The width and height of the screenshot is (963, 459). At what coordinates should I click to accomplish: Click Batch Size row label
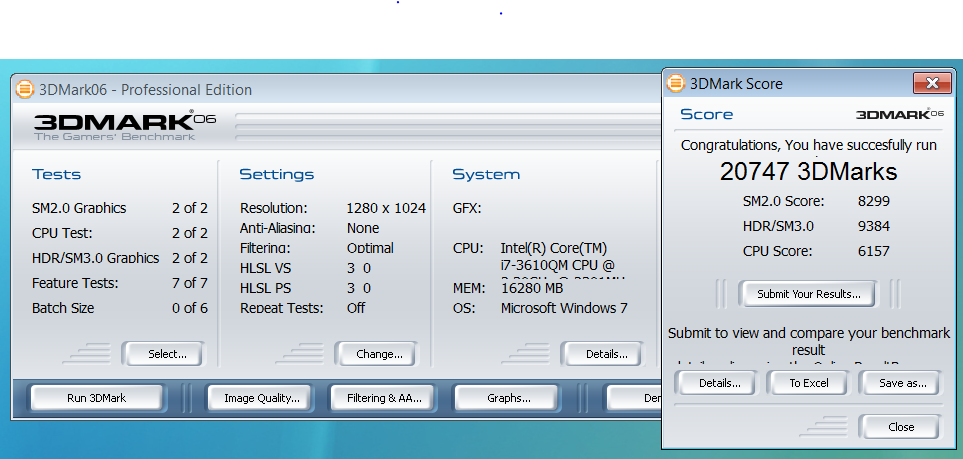pos(63,308)
